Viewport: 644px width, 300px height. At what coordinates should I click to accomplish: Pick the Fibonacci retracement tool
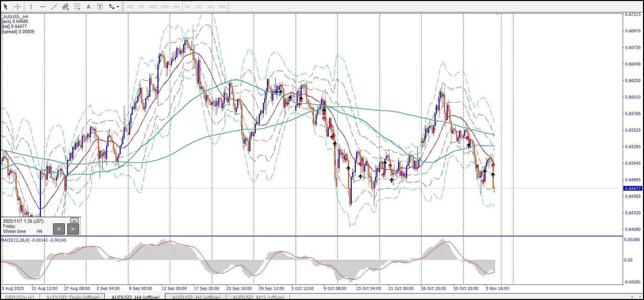[77, 6]
